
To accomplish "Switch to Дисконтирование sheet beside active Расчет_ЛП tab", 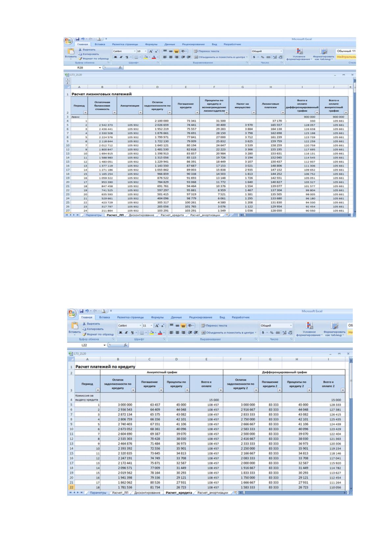I will (141, 215).
